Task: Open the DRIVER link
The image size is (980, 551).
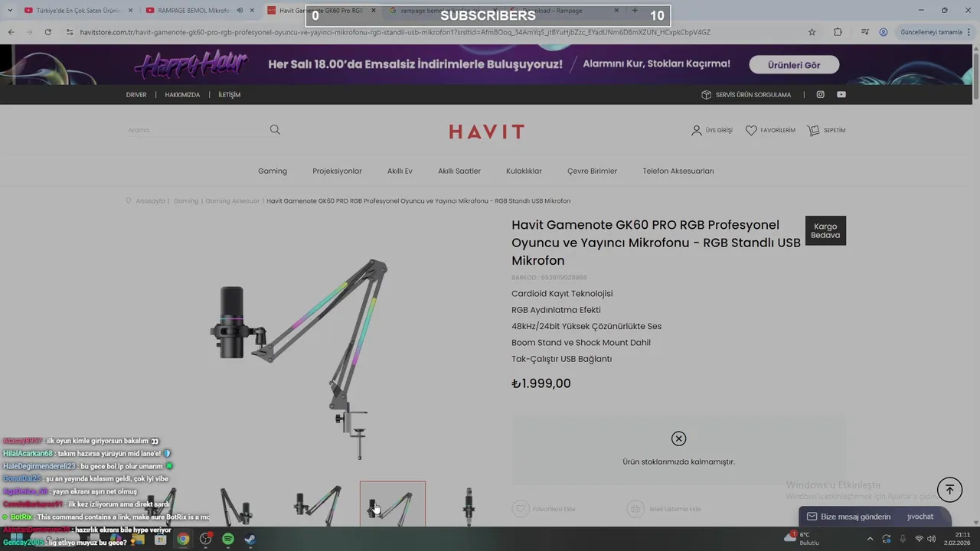Action: point(136,95)
